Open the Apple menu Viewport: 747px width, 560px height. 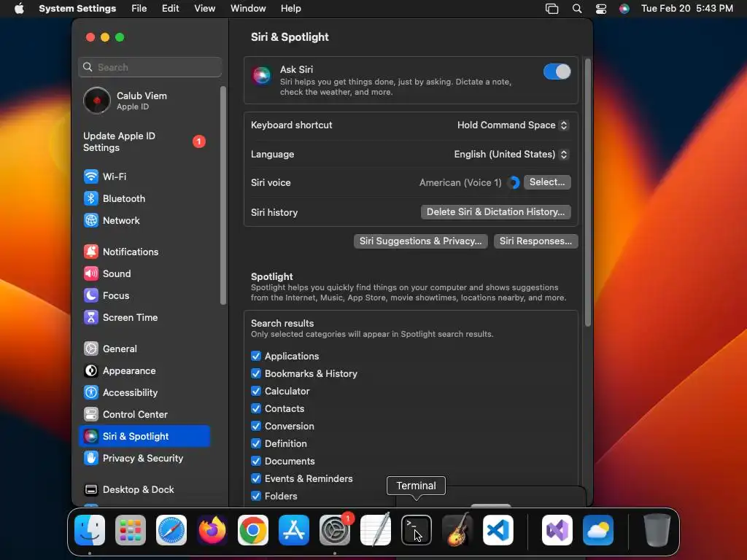pyautogui.click(x=19, y=9)
